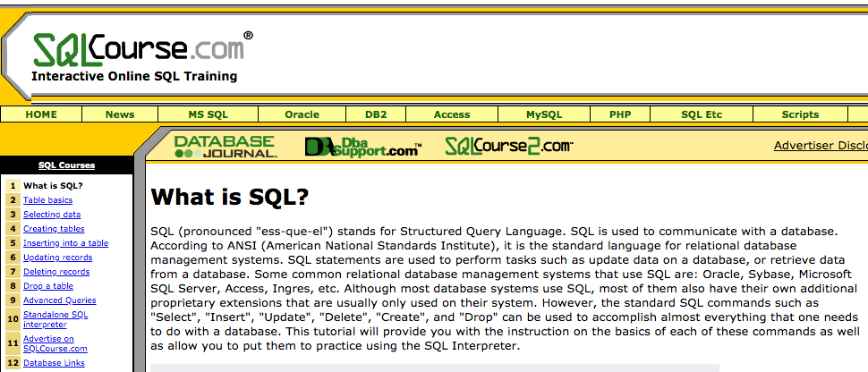Screen dimensions: 868x372
Task: Open the Advanced Queries lesson
Action: 59,300
